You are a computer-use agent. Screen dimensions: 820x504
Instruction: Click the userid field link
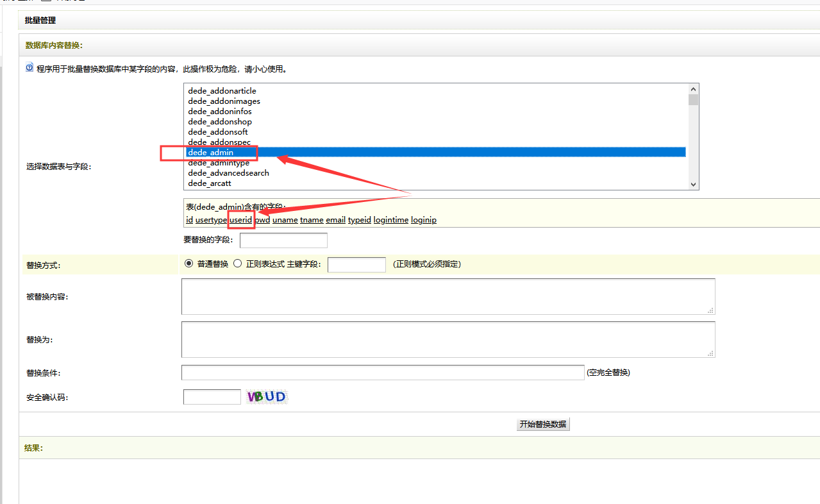241,220
